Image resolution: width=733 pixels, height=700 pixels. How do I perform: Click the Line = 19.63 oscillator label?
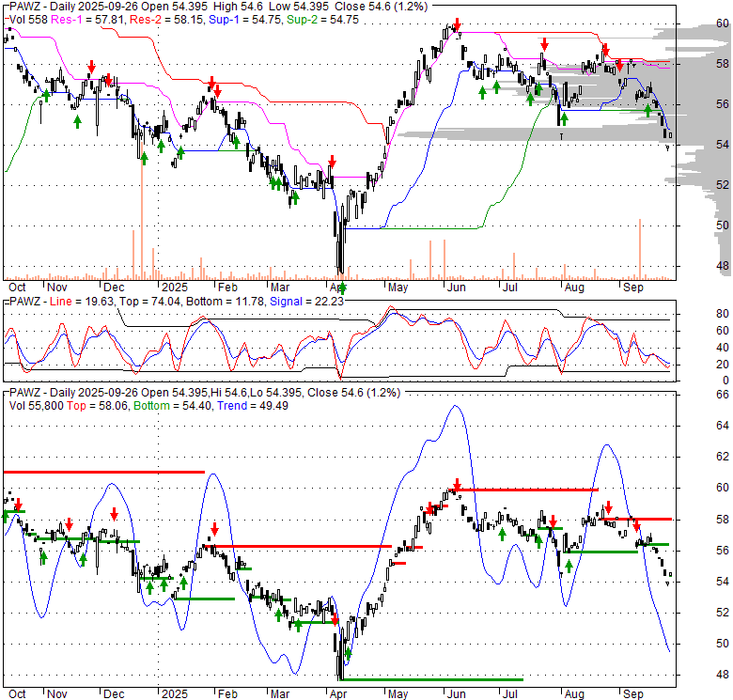pyautogui.click(x=82, y=302)
